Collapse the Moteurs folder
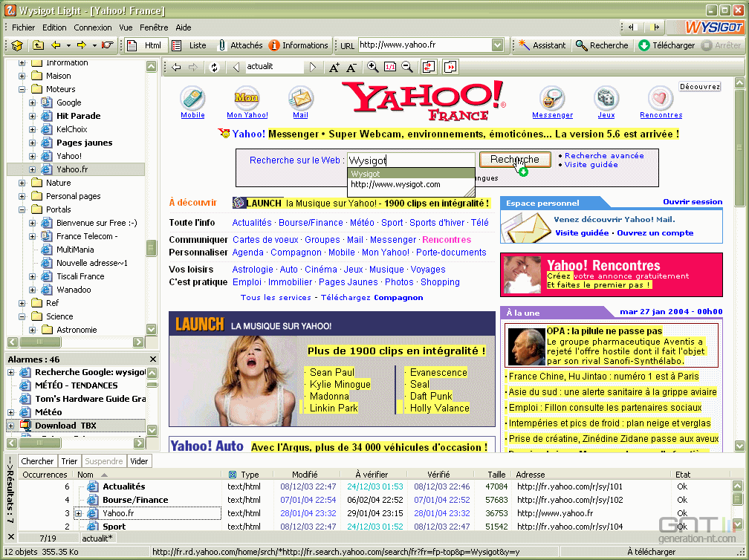The image size is (749, 560). tap(22, 89)
